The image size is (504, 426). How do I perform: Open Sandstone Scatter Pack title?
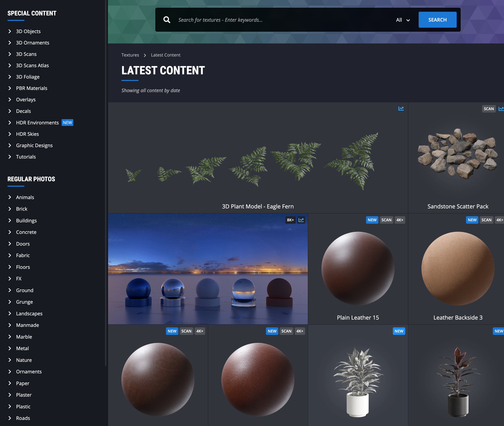(458, 207)
